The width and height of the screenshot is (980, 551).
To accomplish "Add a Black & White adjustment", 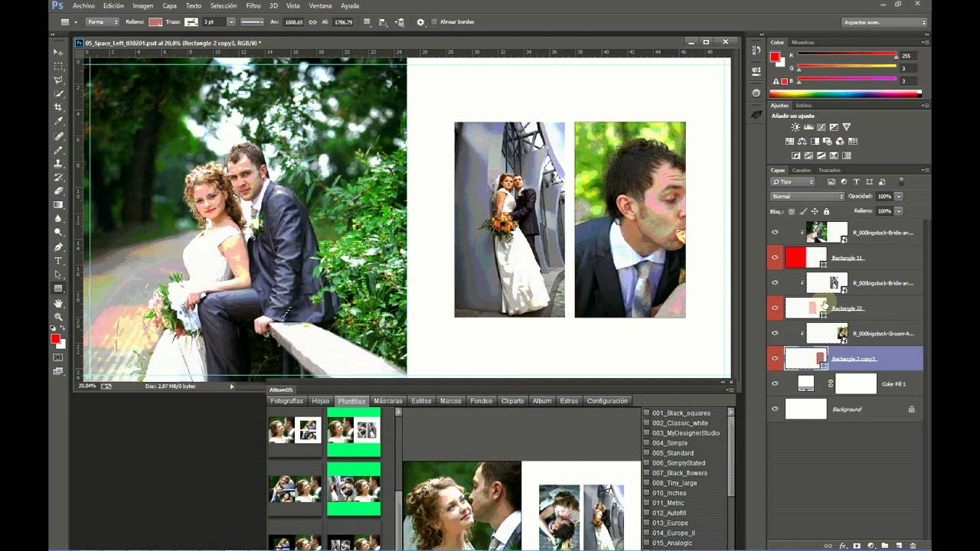I will [815, 142].
